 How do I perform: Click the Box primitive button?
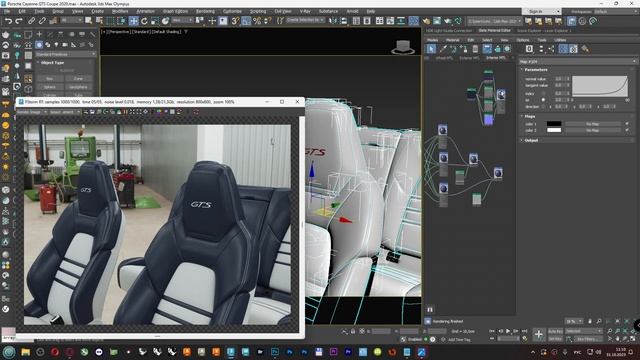(49, 78)
